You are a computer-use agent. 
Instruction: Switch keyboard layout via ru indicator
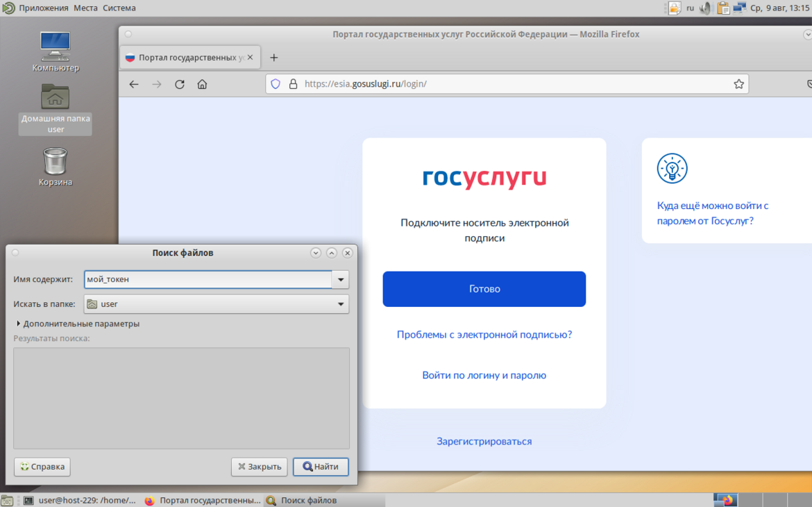click(x=691, y=8)
